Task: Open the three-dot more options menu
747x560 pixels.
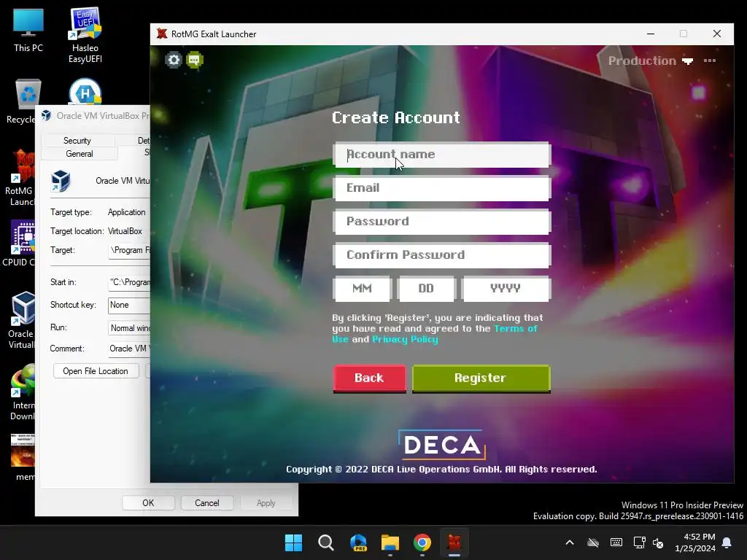Action: point(709,61)
